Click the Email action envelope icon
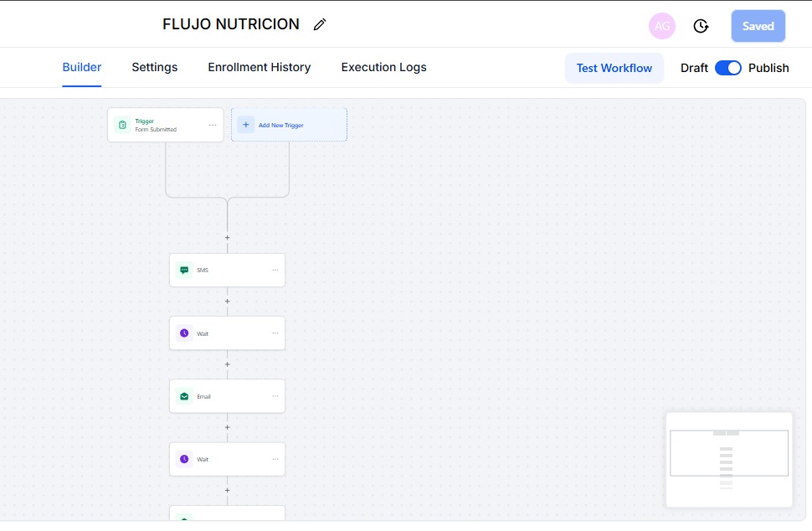The image size is (812, 531). [184, 396]
